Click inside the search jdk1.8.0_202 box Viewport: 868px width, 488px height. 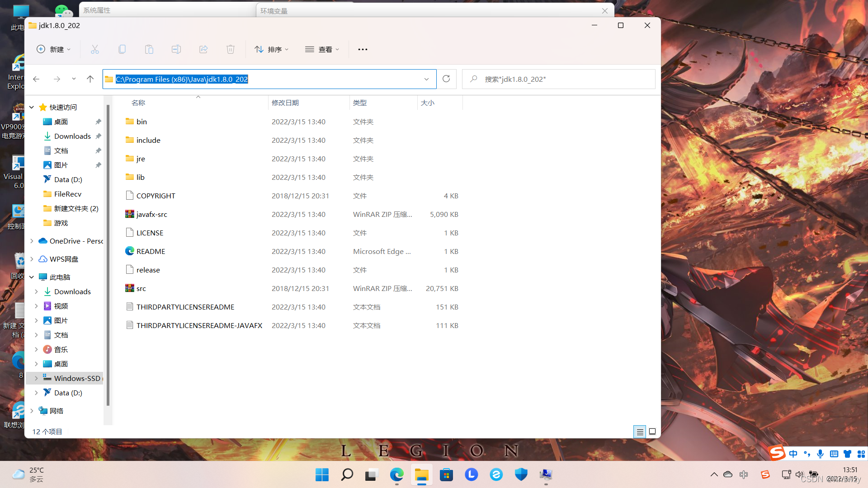coord(558,79)
